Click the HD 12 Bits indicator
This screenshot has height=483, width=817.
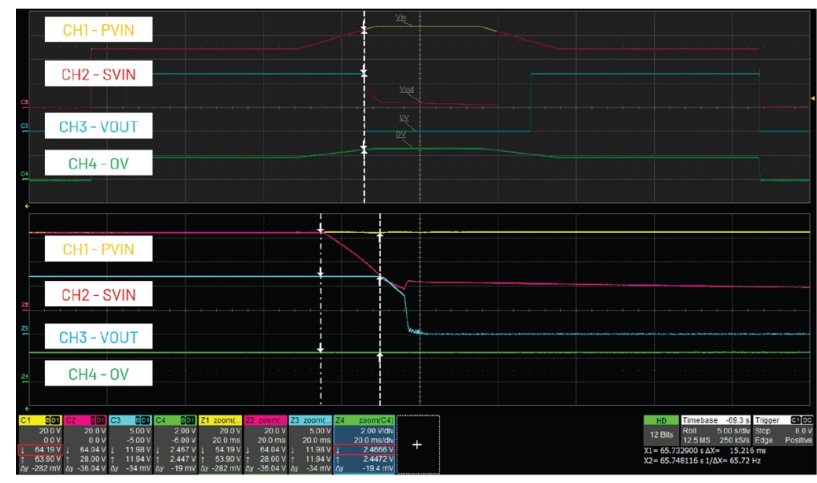(x=659, y=429)
